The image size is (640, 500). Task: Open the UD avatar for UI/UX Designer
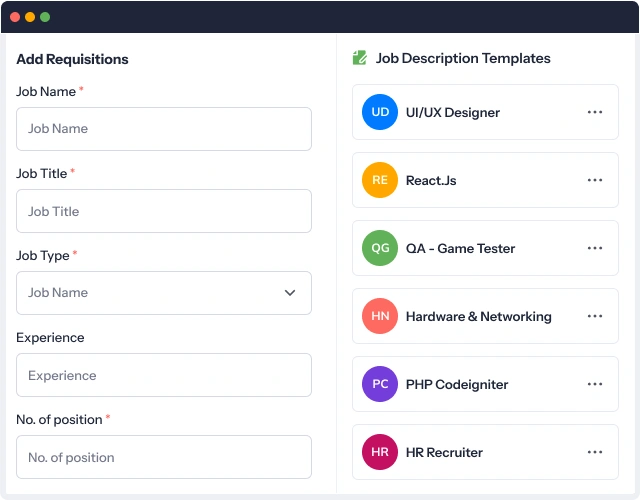[380, 112]
